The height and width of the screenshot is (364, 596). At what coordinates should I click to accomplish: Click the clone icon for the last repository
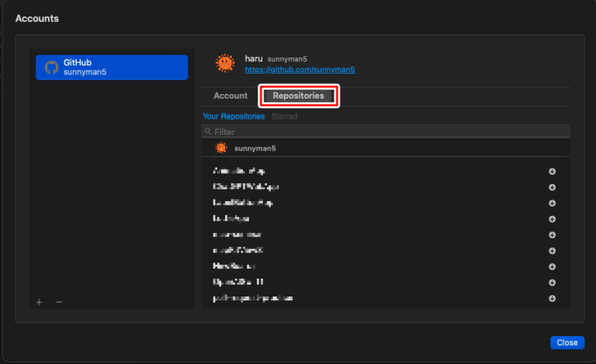point(553,299)
